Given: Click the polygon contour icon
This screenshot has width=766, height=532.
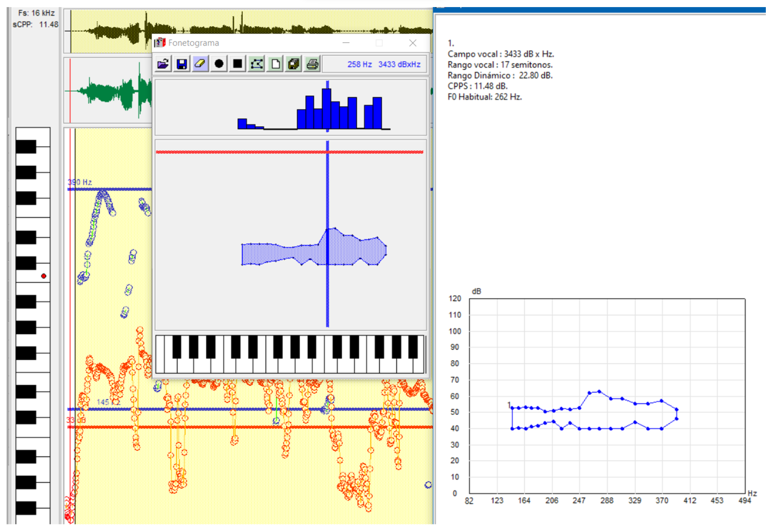Looking at the screenshot, I should click(256, 64).
